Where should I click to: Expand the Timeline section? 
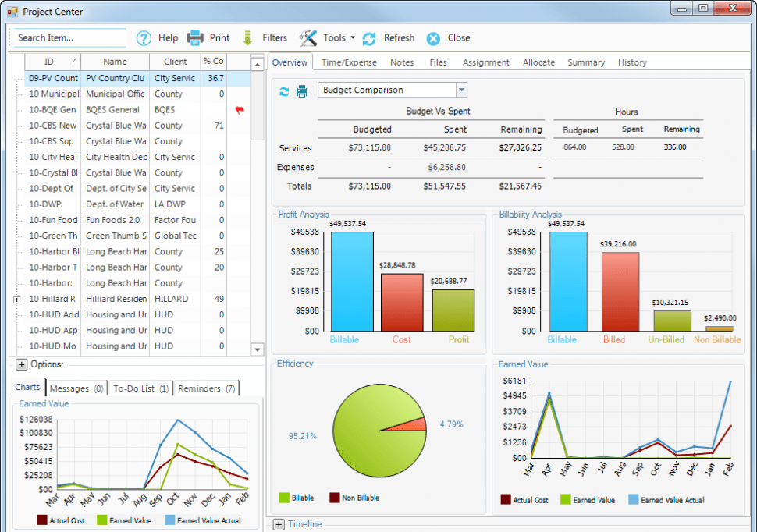[279, 524]
